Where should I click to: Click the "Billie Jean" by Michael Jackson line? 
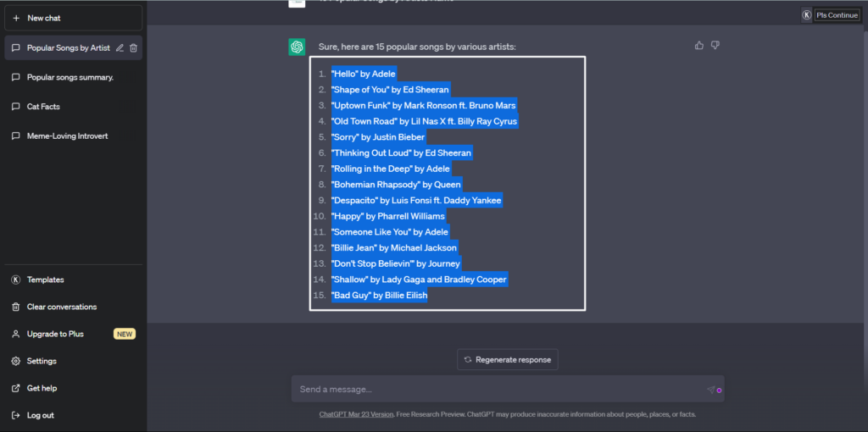click(x=395, y=248)
